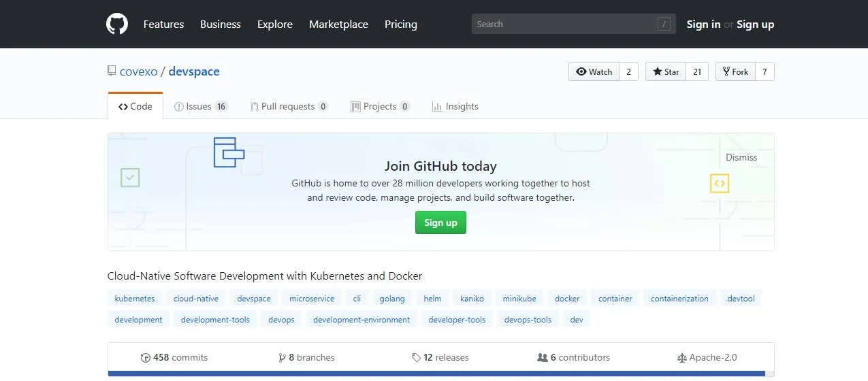Open the devtool topic tag
The image size is (868, 381).
click(741, 298)
